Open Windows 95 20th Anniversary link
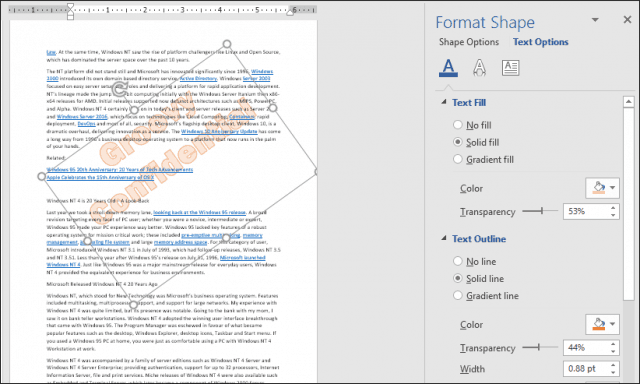Screen dimensions: 640x384 coord(120,169)
